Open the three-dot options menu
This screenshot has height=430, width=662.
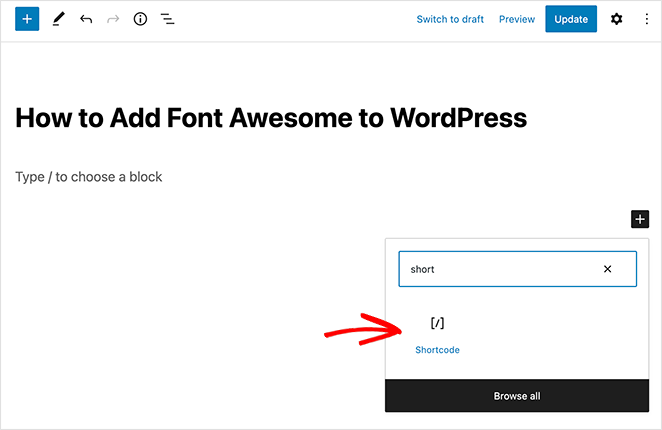(646, 19)
